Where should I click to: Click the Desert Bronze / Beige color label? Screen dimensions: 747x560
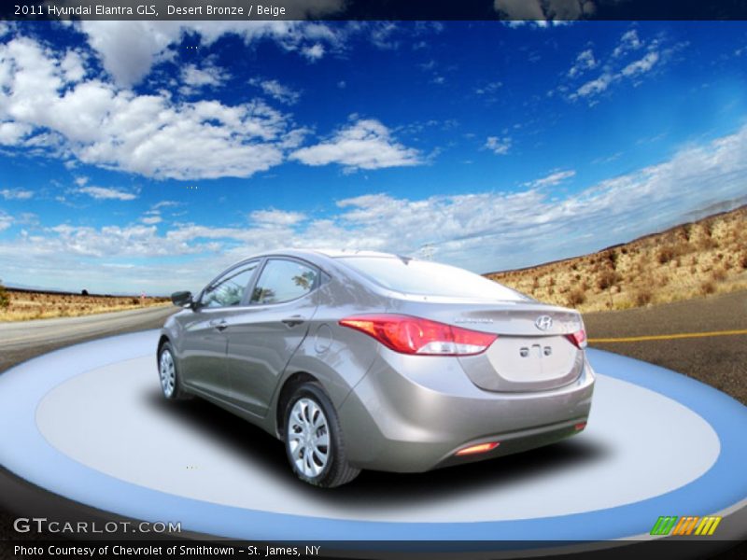(x=226, y=10)
